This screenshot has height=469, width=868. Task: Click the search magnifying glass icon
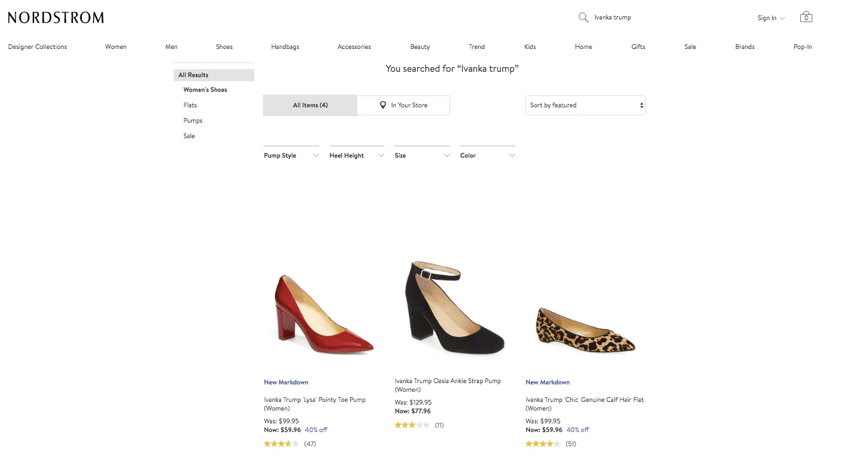tap(583, 17)
